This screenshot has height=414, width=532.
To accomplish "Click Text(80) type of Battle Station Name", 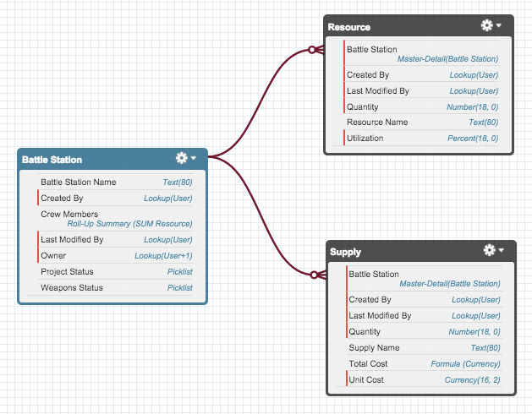I will (x=178, y=182).
